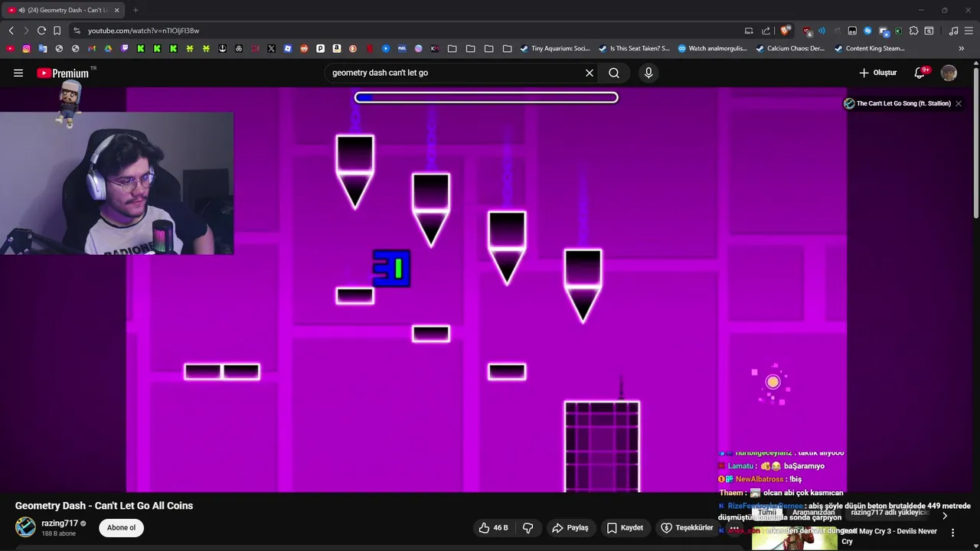Image resolution: width=980 pixels, height=551 pixels.
Task: Open the Is This Seat Taken bookmark
Action: (634, 48)
